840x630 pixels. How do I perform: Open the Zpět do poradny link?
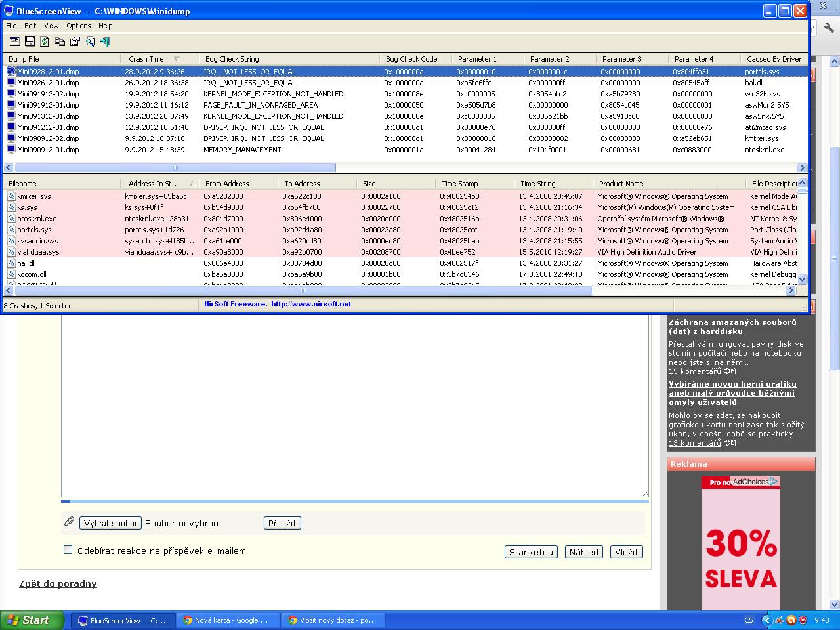(58, 583)
